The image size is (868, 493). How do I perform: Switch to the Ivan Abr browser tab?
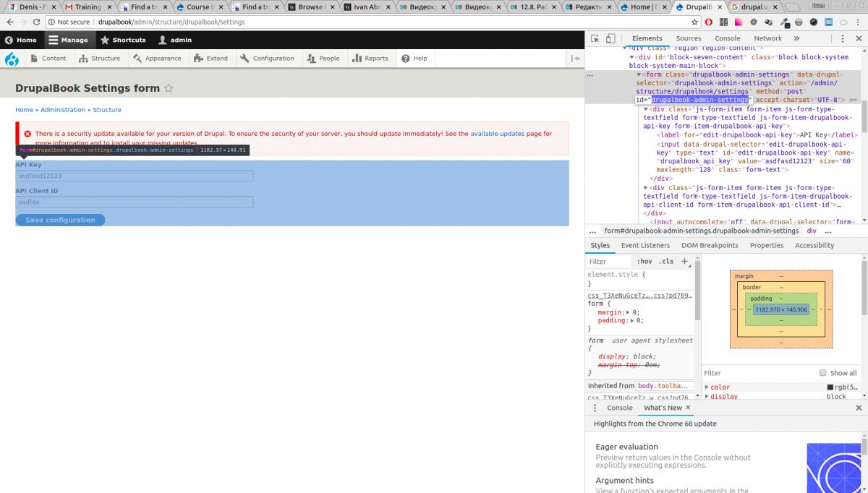coord(367,7)
